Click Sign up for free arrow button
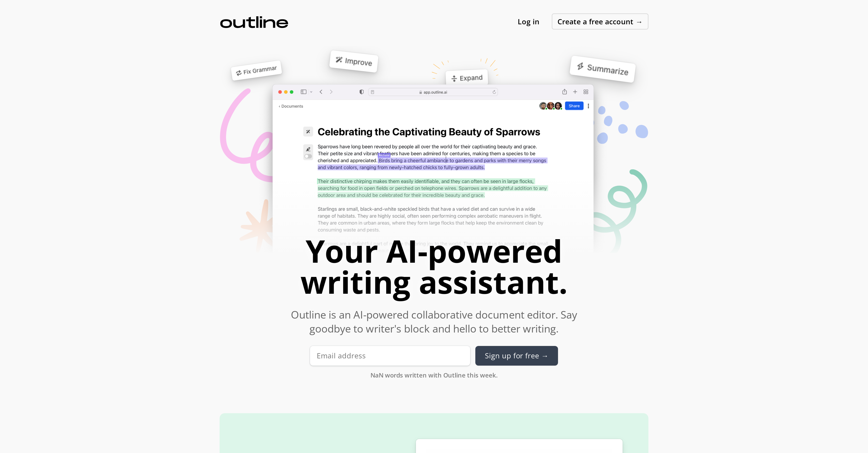 point(517,355)
